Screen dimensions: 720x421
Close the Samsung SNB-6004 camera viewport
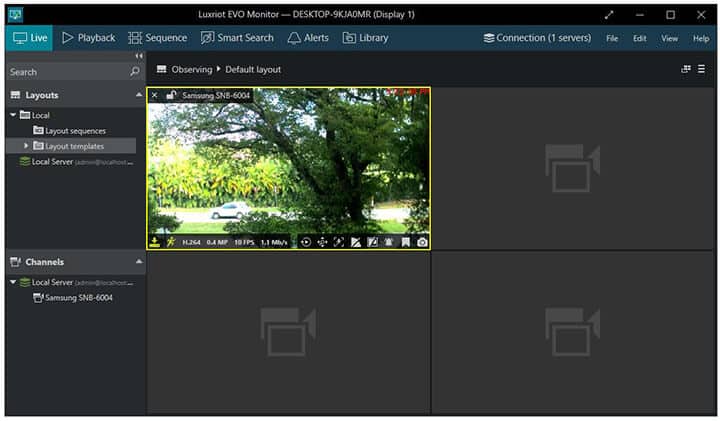154,95
